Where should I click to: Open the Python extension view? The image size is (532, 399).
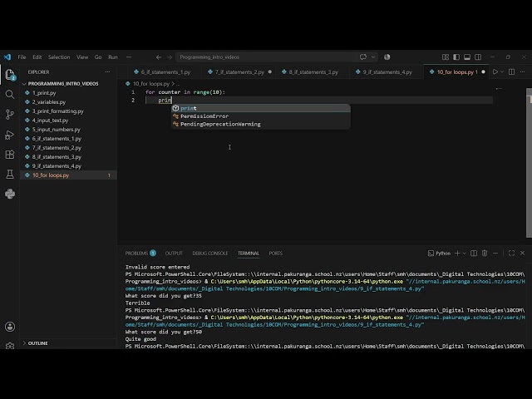coord(10,194)
